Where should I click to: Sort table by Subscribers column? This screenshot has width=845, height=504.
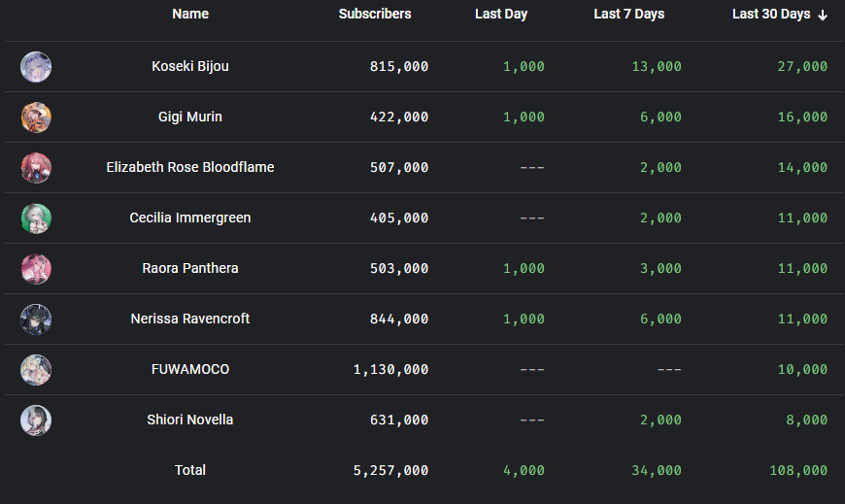(375, 15)
